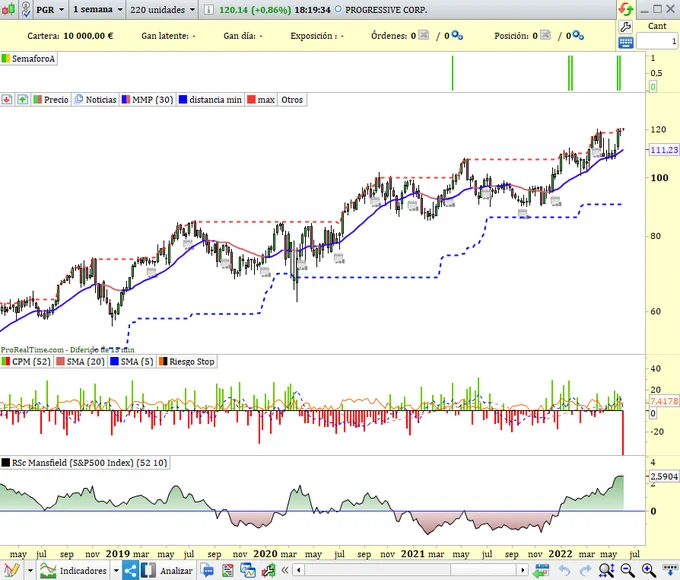Click the multi-chart windows icon
Image resolution: width=680 pixels, height=580 pixels.
[248, 570]
